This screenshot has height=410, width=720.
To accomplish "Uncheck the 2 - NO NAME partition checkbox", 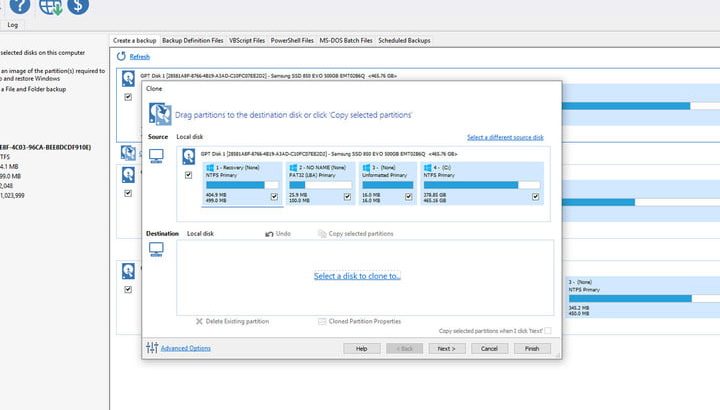I will coord(347,197).
